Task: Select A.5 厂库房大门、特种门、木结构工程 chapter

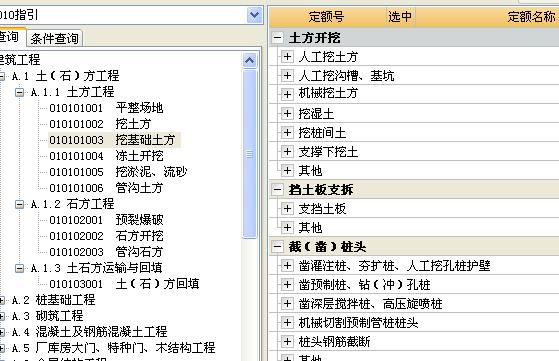Action: (113, 348)
